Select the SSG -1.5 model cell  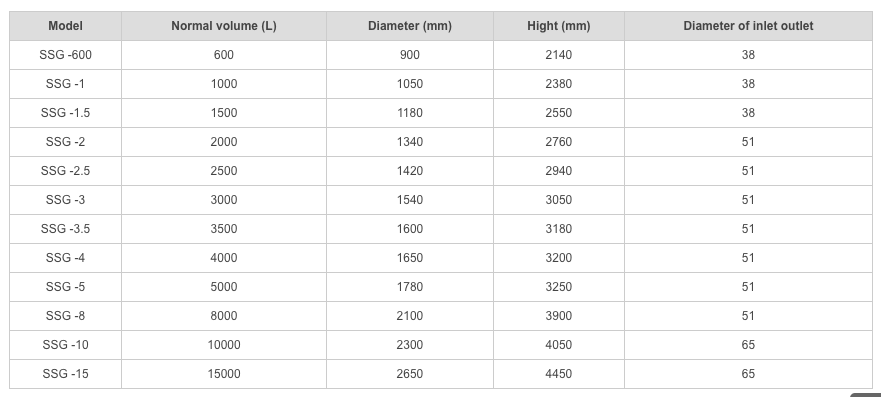click(65, 113)
